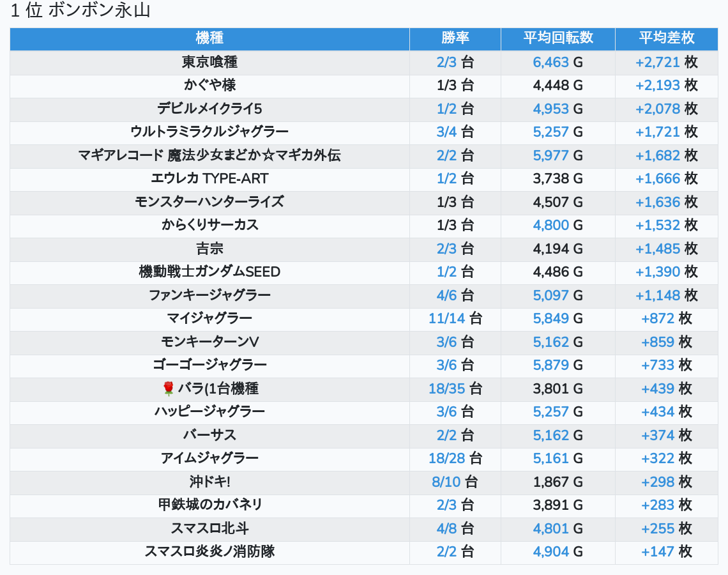Click the 平均差枚 column header
Screen dimensions: 728x575
click(666, 38)
